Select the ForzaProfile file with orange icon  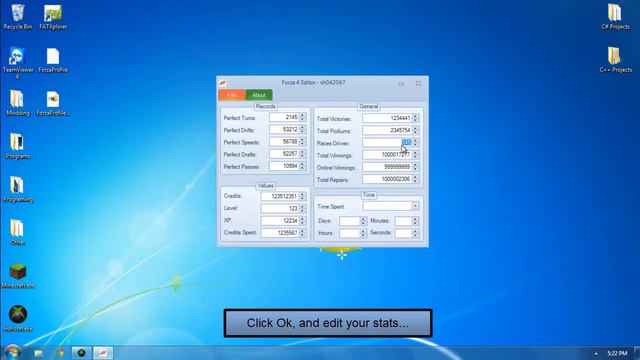(53, 103)
